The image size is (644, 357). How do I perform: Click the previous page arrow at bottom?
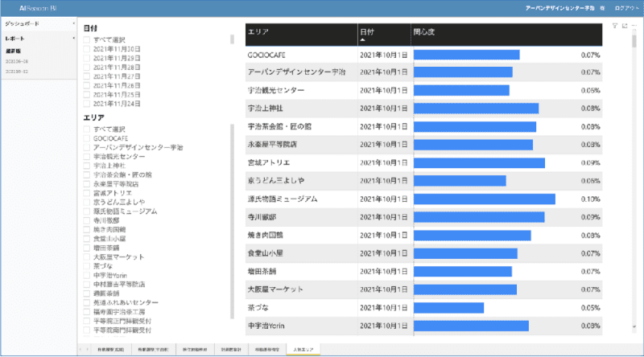pos(80,348)
